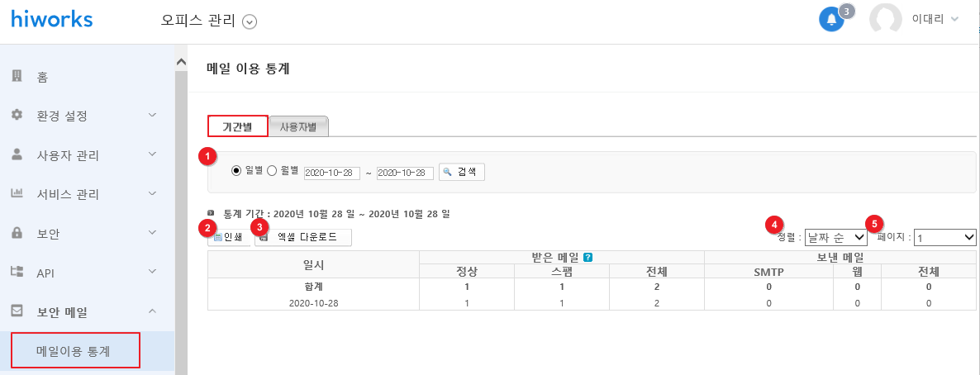Click the home building icon in sidebar
This screenshot has width=980, height=375.
[x=17, y=76]
